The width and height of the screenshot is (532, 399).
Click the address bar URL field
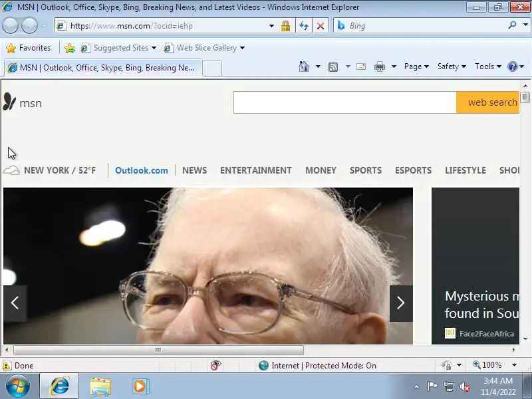pyautogui.click(x=163, y=26)
